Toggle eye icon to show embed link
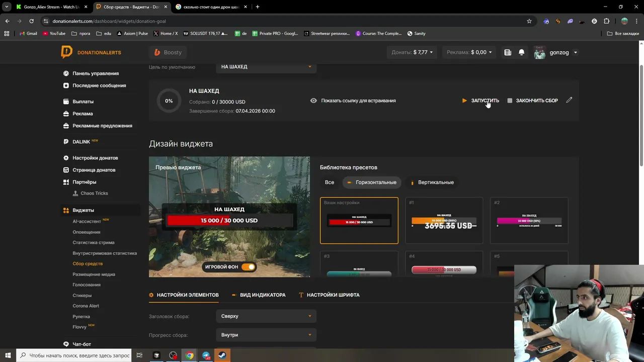Image resolution: width=644 pixels, height=362 pixels. 313,101
